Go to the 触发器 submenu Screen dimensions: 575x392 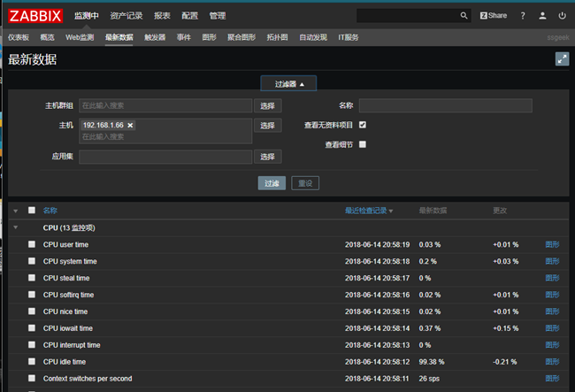click(x=155, y=37)
